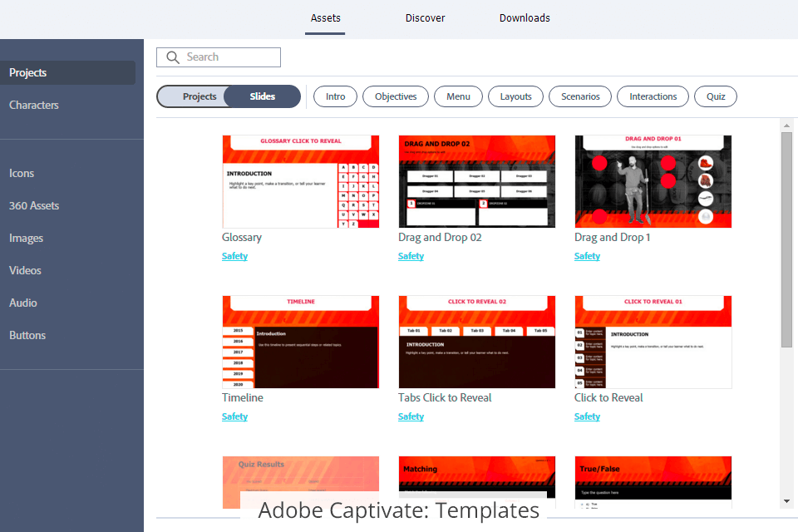This screenshot has height=532, width=798.
Task: Open the Audio assets category
Action: (23, 303)
